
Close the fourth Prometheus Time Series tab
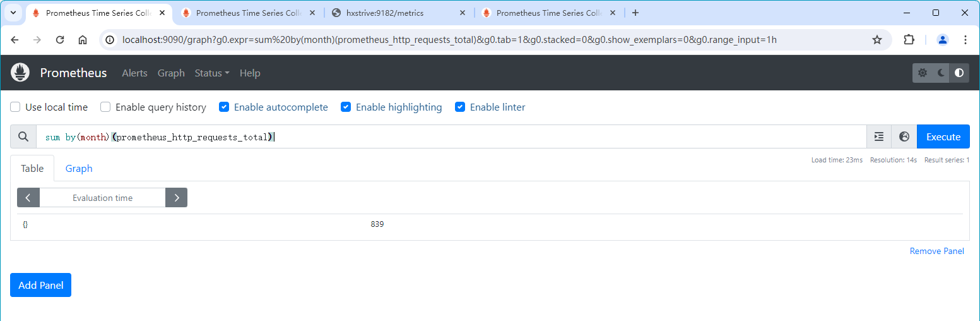(x=613, y=13)
